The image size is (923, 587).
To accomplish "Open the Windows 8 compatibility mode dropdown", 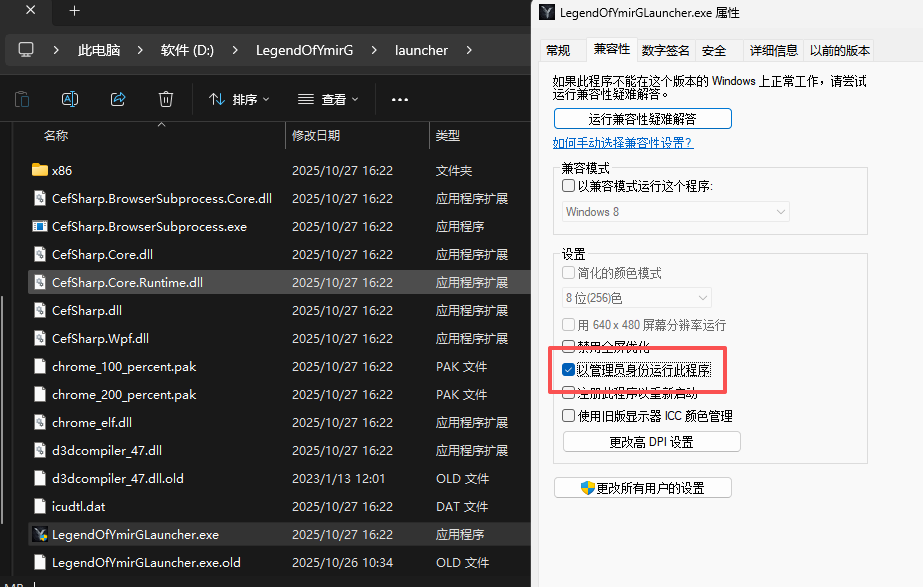I will pyautogui.click(x=676, y=212).
